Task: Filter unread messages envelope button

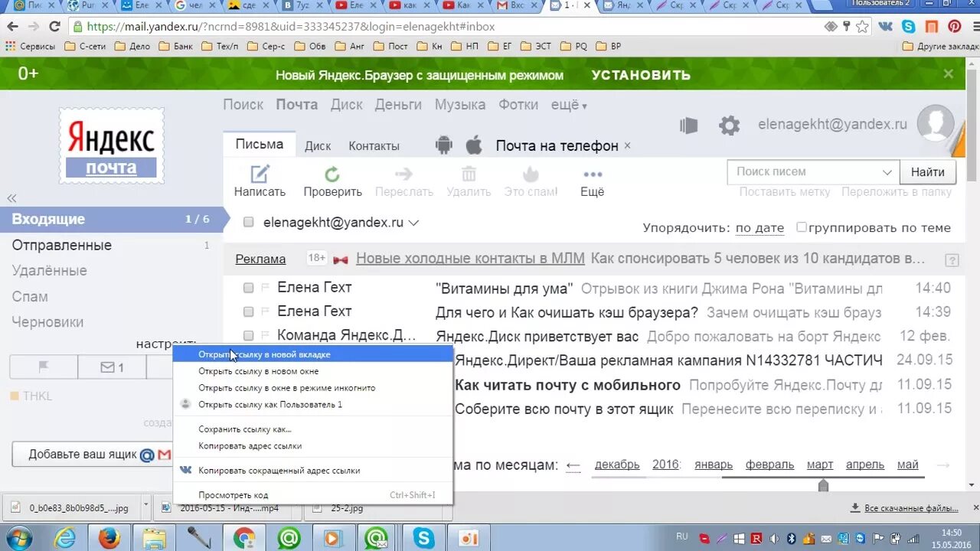Action: point(112,367)
